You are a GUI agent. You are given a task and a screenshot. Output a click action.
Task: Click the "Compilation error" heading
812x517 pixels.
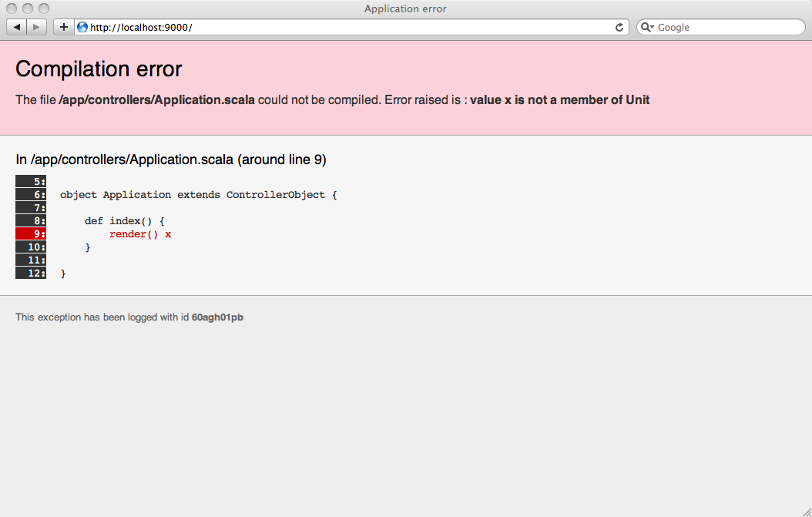[x=99, y=69]
